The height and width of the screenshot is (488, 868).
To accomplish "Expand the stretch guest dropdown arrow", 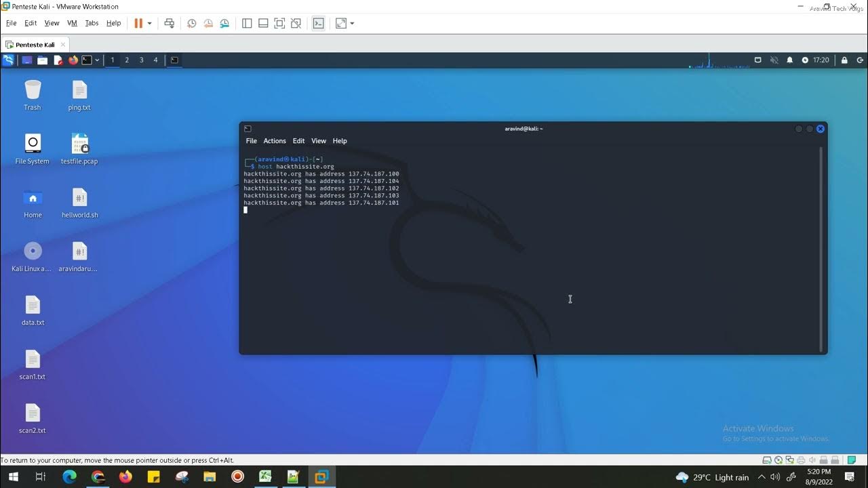I will coord(352,23).
